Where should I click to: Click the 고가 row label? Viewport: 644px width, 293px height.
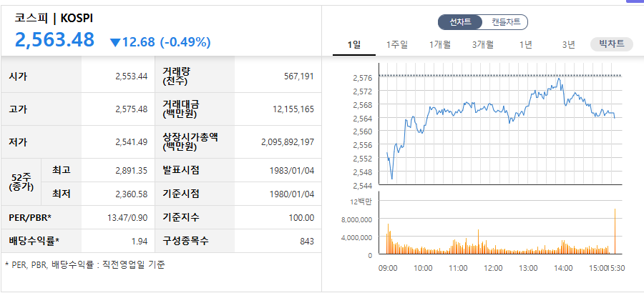point(18,109)
